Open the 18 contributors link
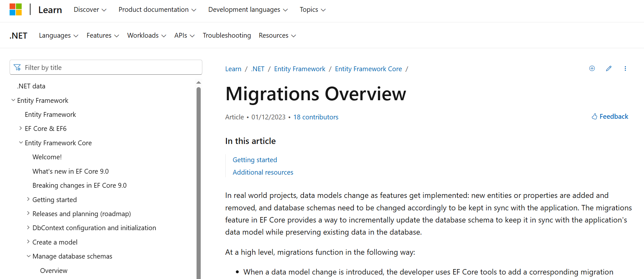The height and width of the screenshot is (279, 644). [x=316, y=117]
